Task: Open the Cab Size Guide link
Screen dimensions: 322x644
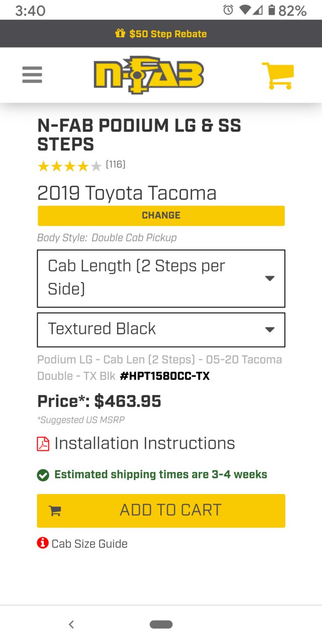Action: [90, 543]
